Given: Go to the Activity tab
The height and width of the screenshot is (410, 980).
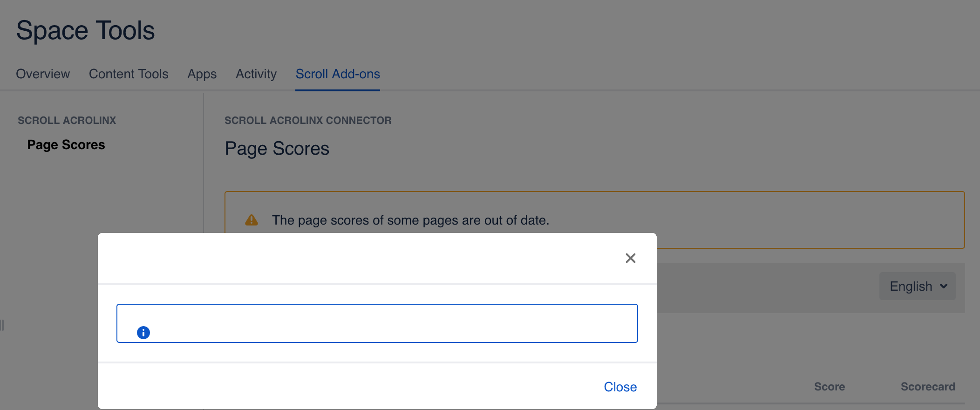Looking at the screenshot, I should click(256, 74).
